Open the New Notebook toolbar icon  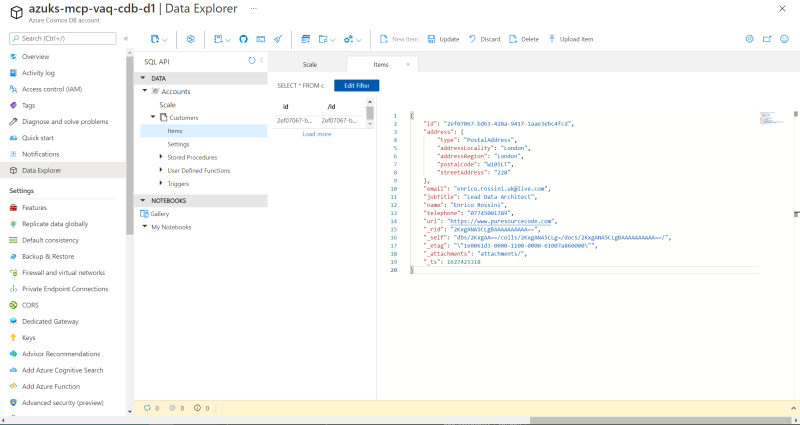point(218,39)
